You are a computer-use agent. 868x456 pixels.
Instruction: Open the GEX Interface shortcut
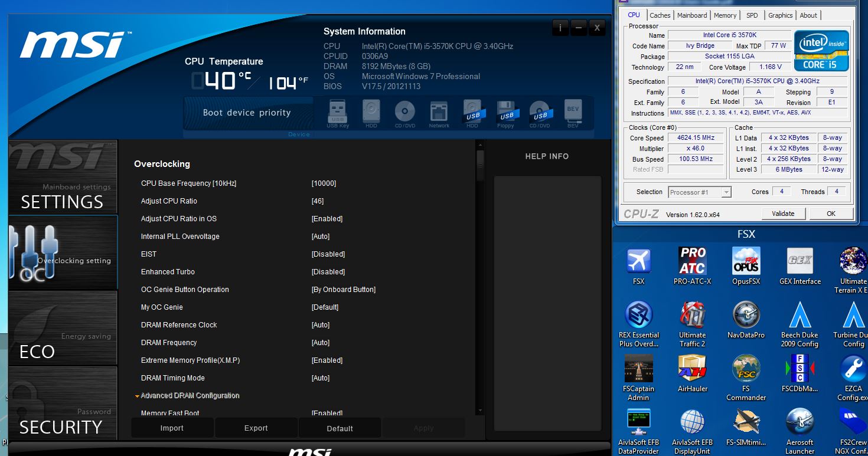click(800, 266)
